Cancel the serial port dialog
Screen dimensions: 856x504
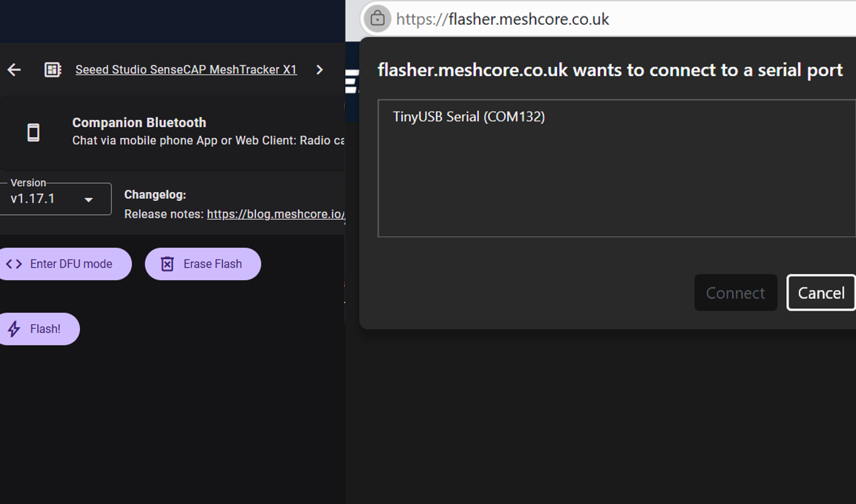821,293
